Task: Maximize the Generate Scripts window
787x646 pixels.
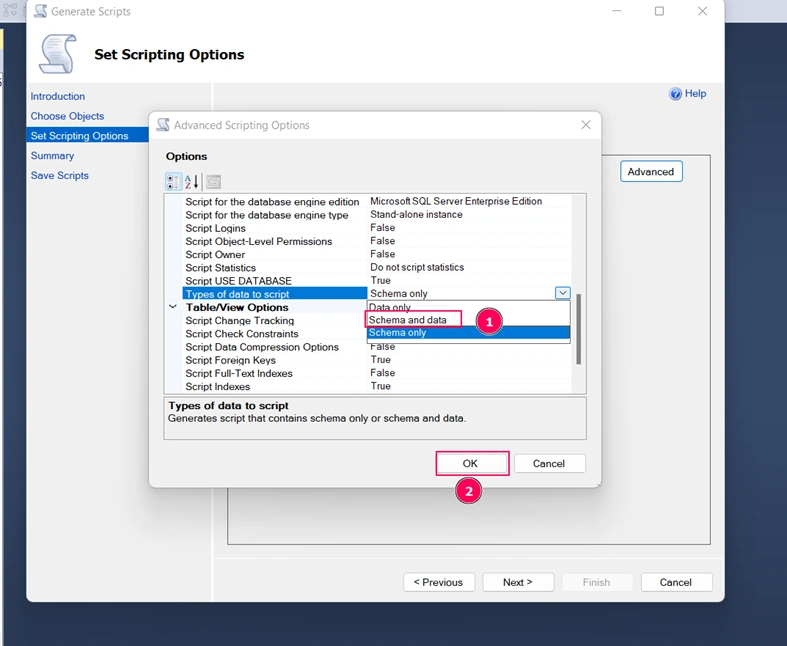Action: tap(660, 11)
